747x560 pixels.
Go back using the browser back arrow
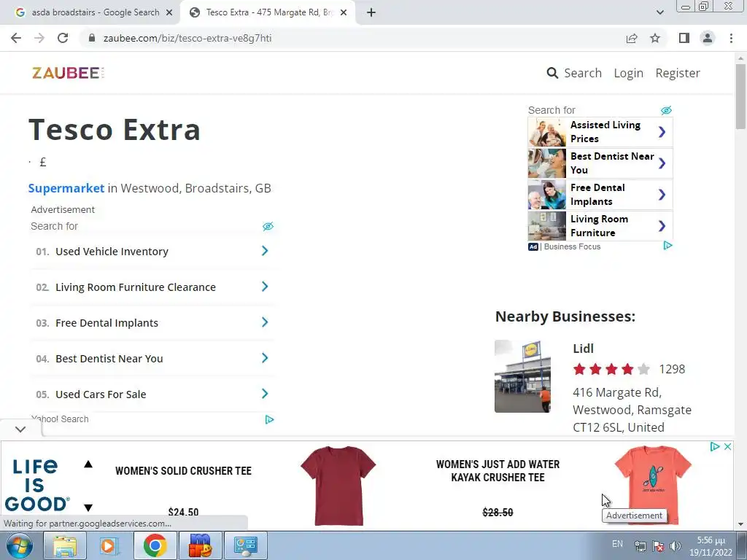(x=16, y=38)
